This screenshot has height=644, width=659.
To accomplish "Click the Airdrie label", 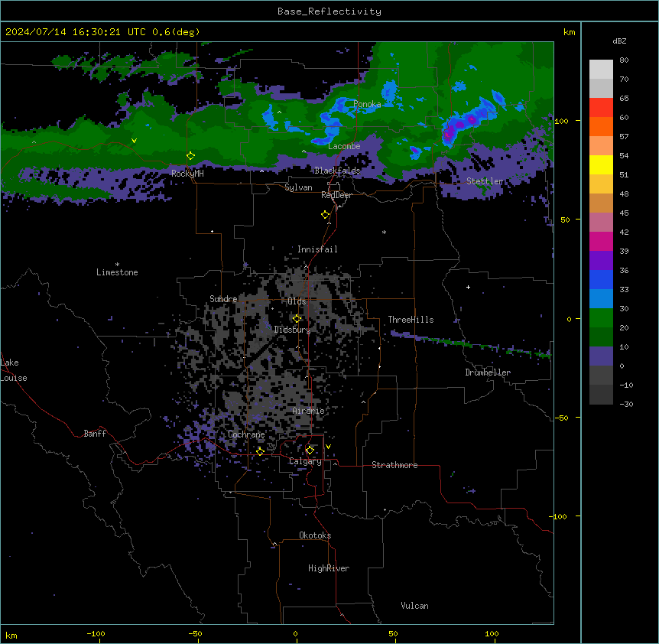I will pos(308,411).
